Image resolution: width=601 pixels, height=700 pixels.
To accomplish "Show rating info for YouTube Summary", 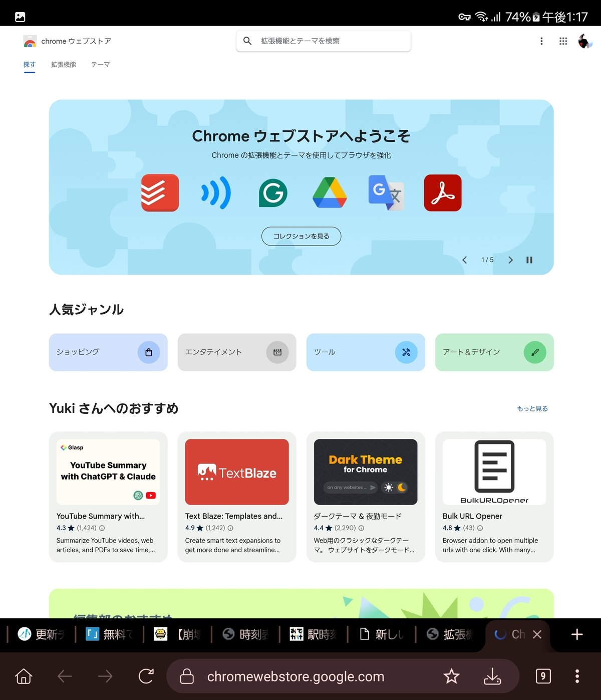I will point(102,528).
